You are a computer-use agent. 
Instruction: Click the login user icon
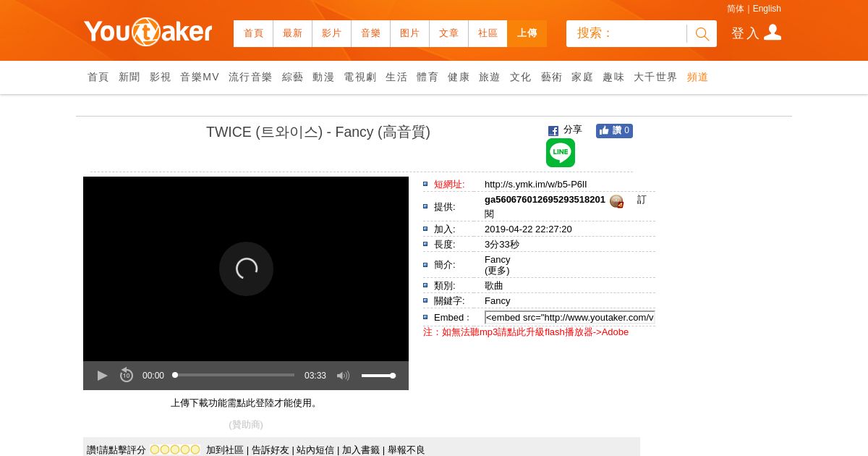click(x=773, y=33)
